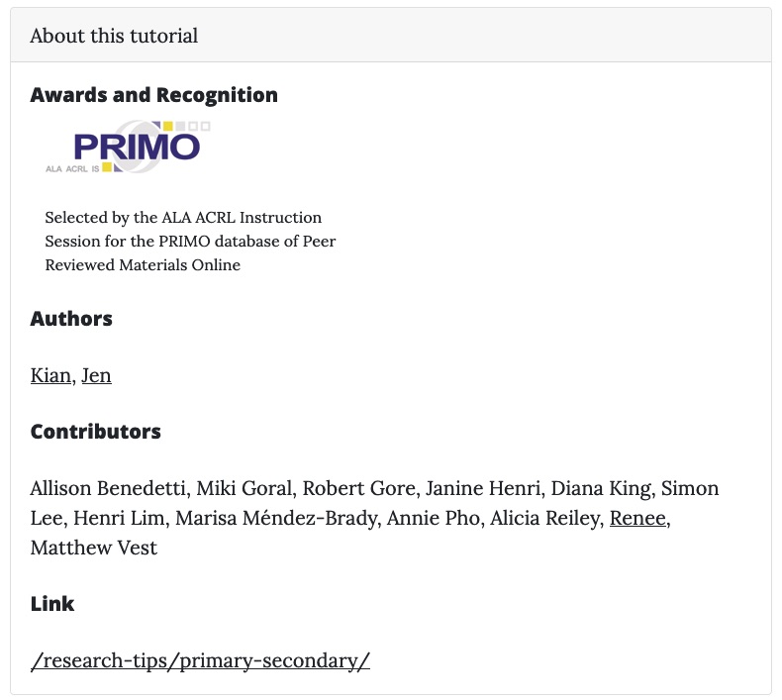Click the name Janine Henri
The height and width of the screenshot is (700, 782).
pyautogui.click(x=483, y=488)
